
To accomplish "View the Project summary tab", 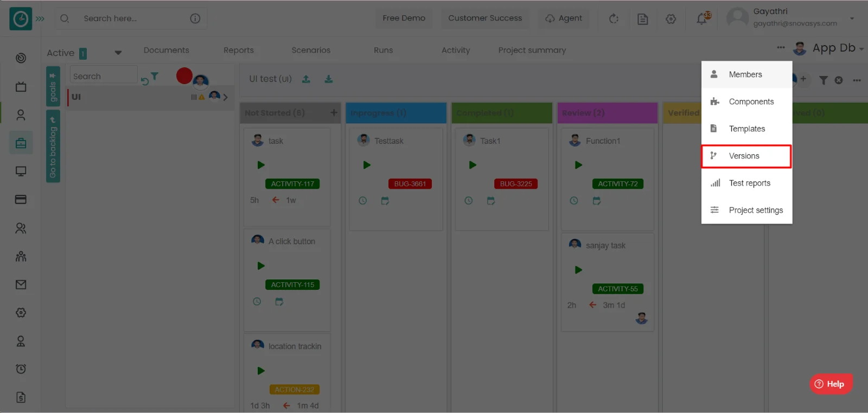I will (532, 50).
